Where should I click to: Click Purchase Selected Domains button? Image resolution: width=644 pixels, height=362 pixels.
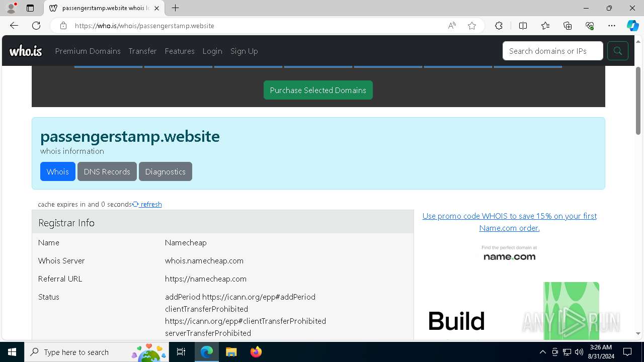[318, 90]
